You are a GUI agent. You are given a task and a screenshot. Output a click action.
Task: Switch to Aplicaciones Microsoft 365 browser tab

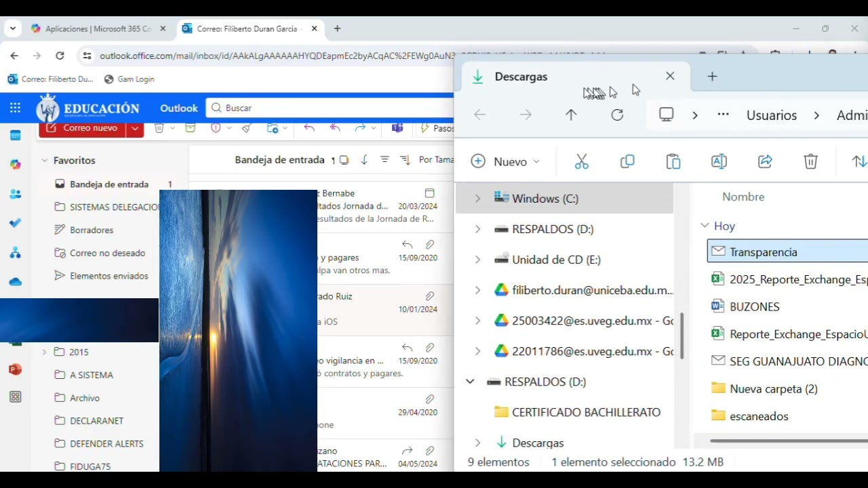click(98, 28)
